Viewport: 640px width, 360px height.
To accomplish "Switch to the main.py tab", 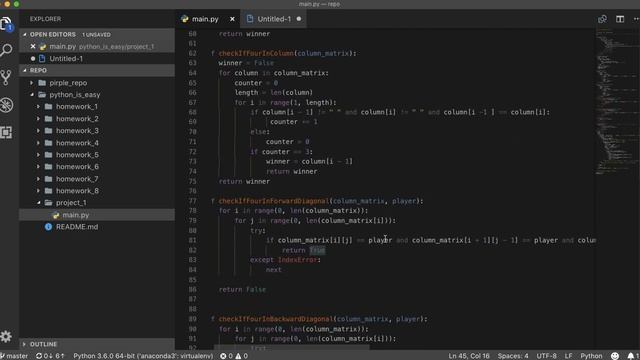I will pos(205,19).
